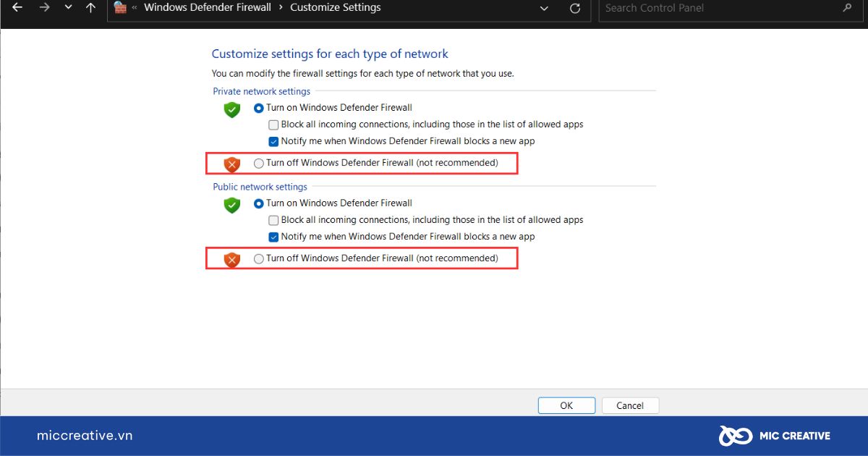868x456 pixels.
Task: Click the firewall icon in address bar
Action: (120, 8)
